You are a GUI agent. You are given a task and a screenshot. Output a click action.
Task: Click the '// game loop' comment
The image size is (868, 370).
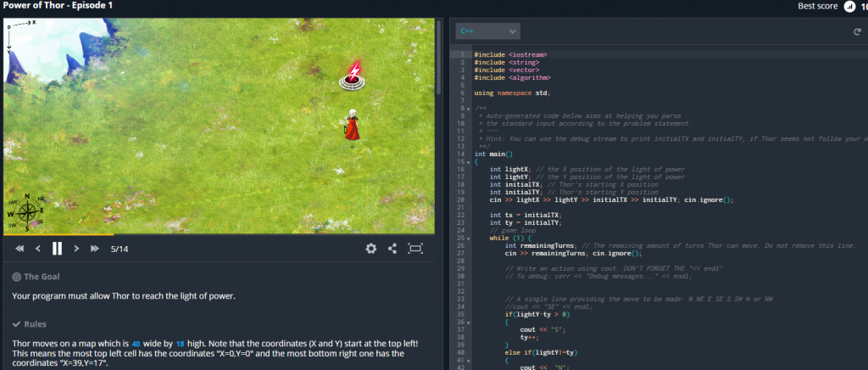pos(513,231)
